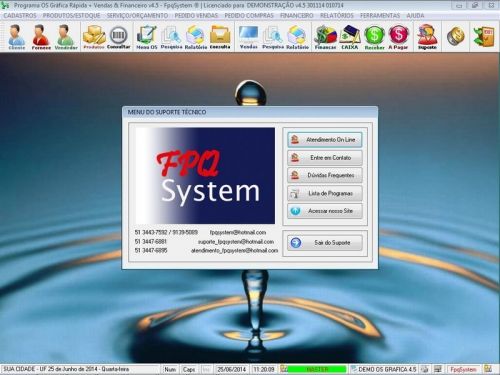Click the atendimento_fpqsystem@hotmail.com email text
The height and width of the screenshot is (375, 500).
click(234, 250)
